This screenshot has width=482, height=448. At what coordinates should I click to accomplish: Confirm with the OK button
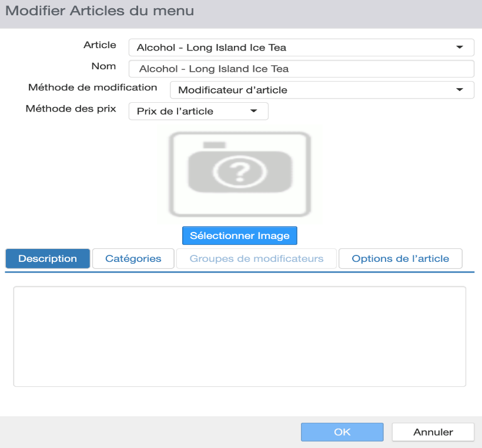[342, 432]
